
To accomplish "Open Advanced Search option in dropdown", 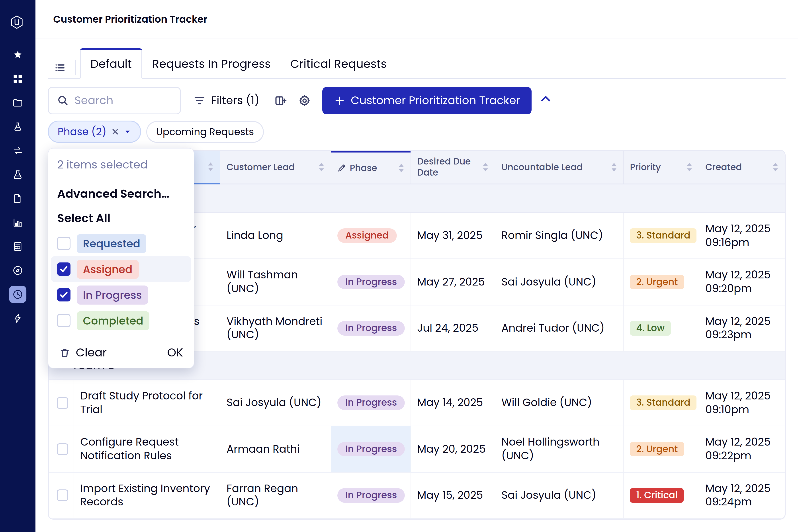I will (113, 194).
